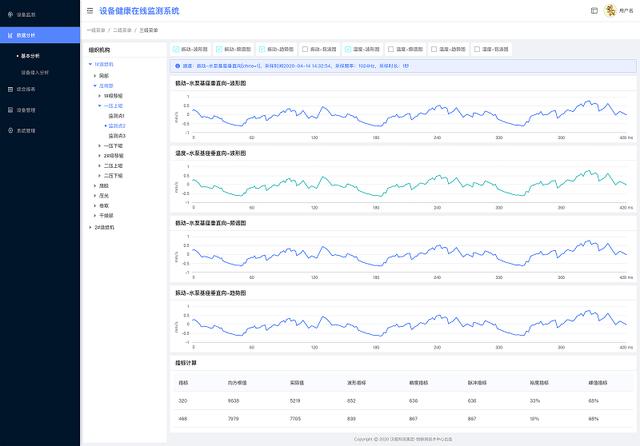640x446 pixels.
Task: Click the blue info icon in the alert banner
Action: coord(177,66)
